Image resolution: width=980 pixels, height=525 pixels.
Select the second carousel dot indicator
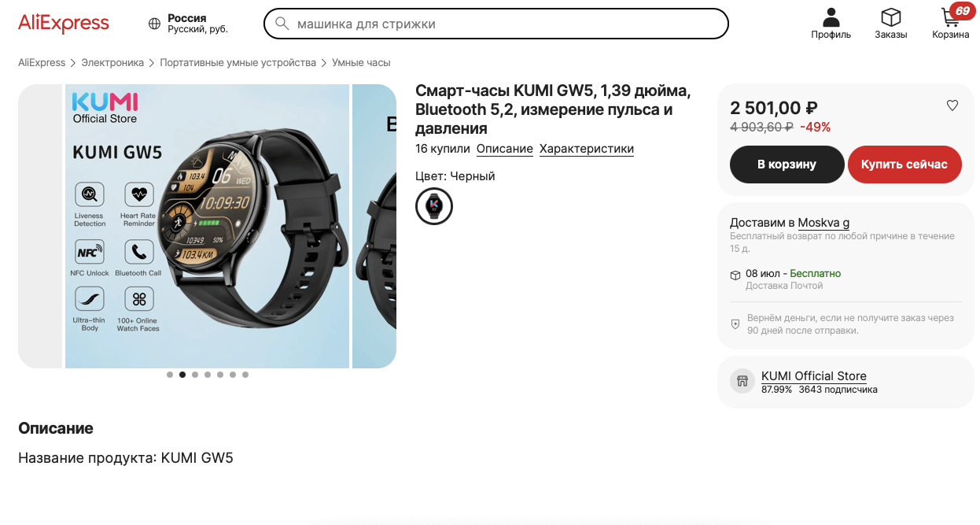point(182,375)
